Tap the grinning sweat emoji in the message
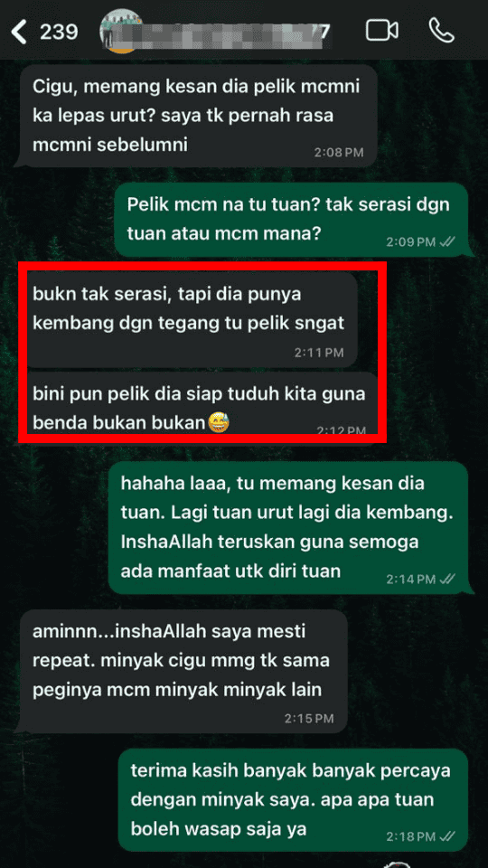 [219, 422]
